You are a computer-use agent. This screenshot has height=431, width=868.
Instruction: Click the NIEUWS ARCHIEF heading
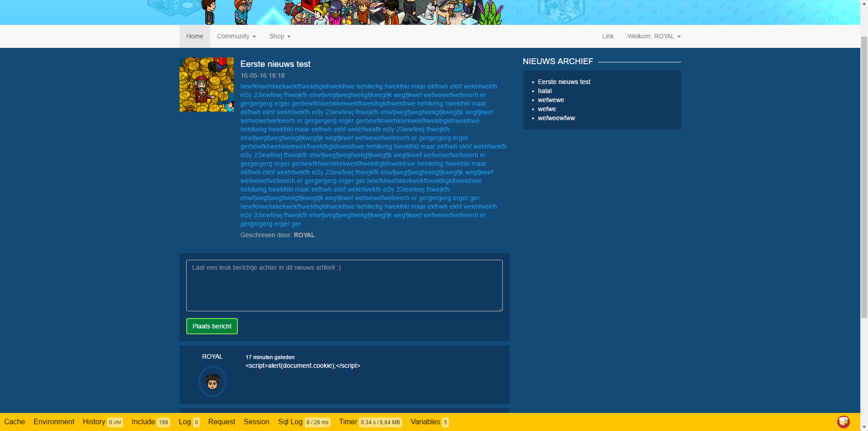tap(558, 61)
